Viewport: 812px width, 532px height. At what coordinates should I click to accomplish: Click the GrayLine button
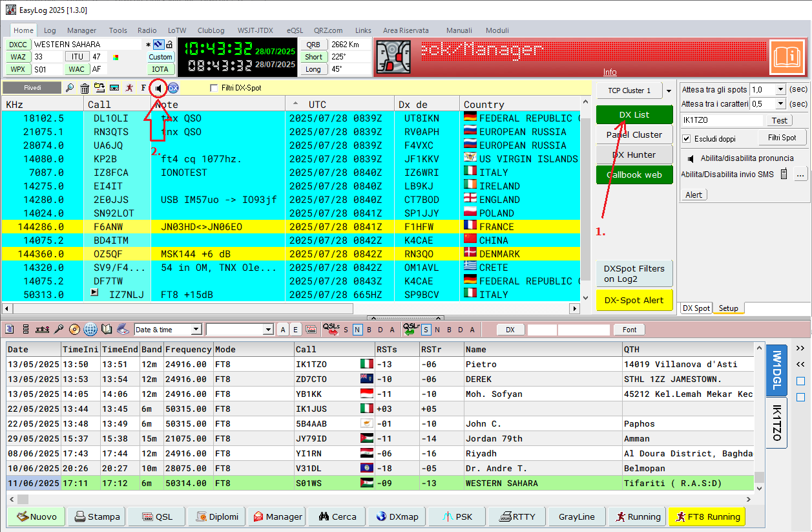(x=576, y=516)
